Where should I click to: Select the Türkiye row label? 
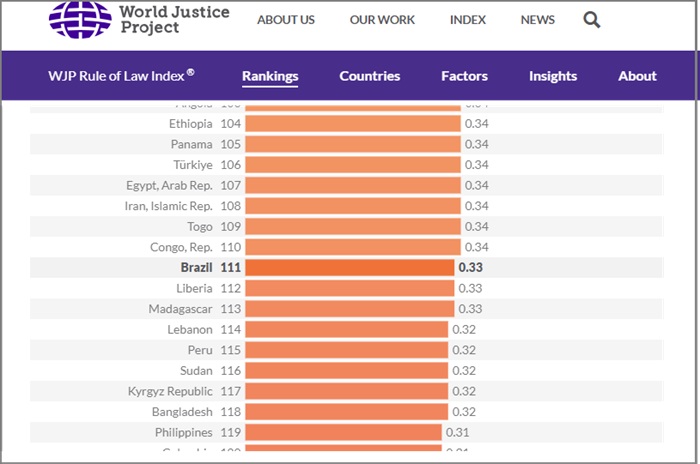coord(192,165)
